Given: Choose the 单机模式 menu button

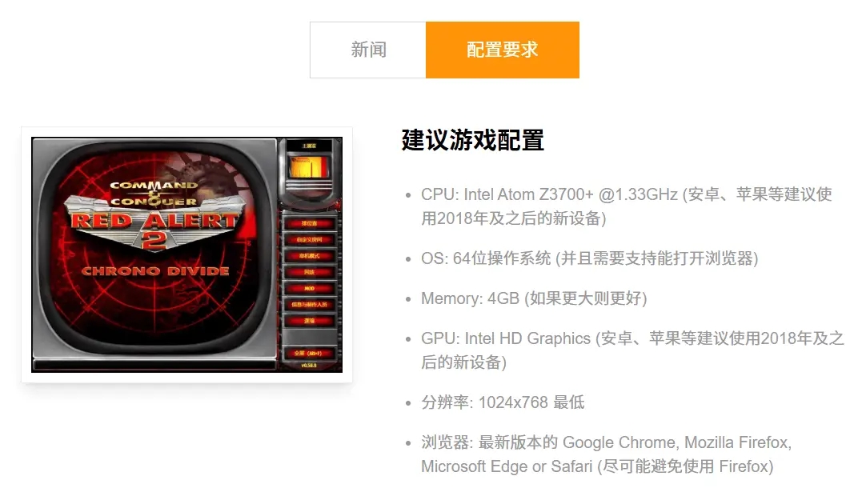Looking at the screenshot, I should pyautogui.click(x=309, y=256).
